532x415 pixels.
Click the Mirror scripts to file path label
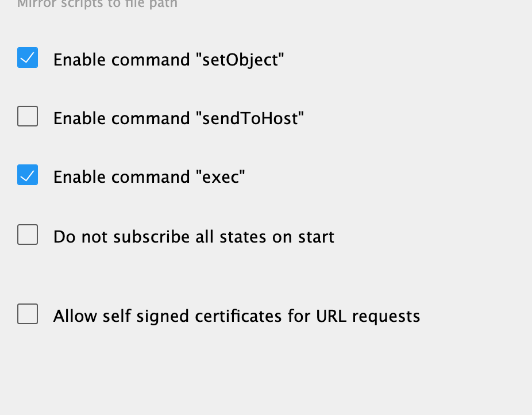pyautogui.click(x=97, y=4)
